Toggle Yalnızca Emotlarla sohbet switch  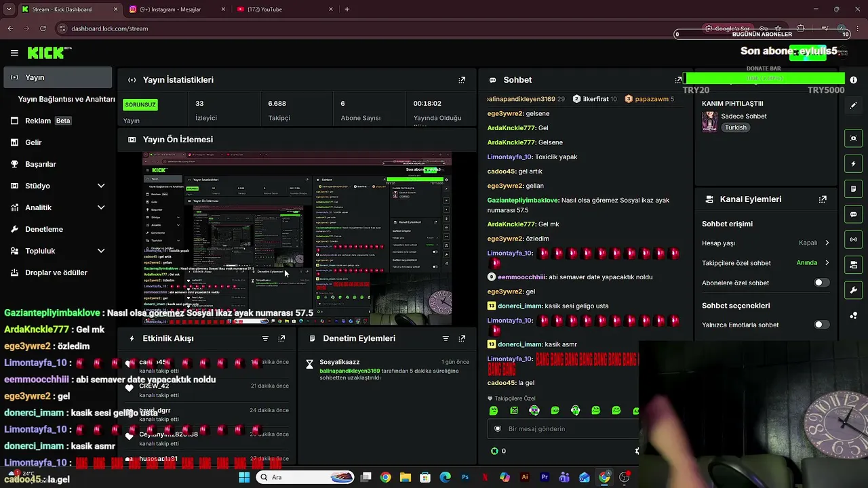tap(821, 325)
